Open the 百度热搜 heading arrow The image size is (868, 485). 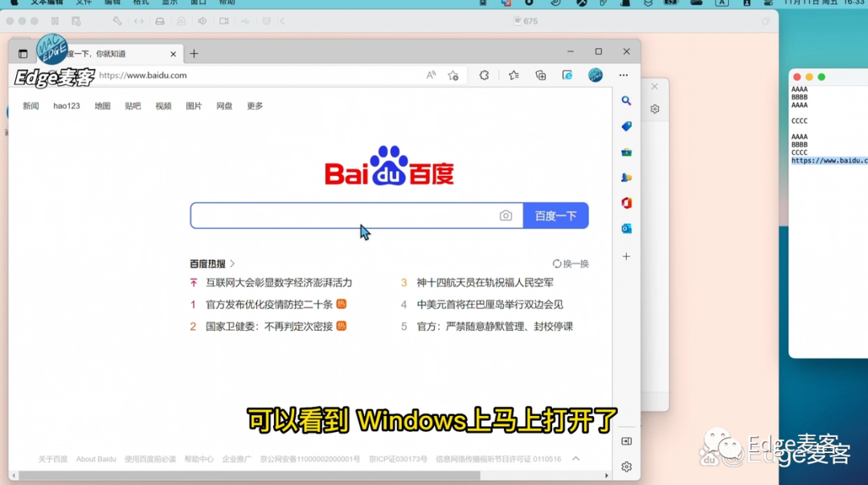232,264
